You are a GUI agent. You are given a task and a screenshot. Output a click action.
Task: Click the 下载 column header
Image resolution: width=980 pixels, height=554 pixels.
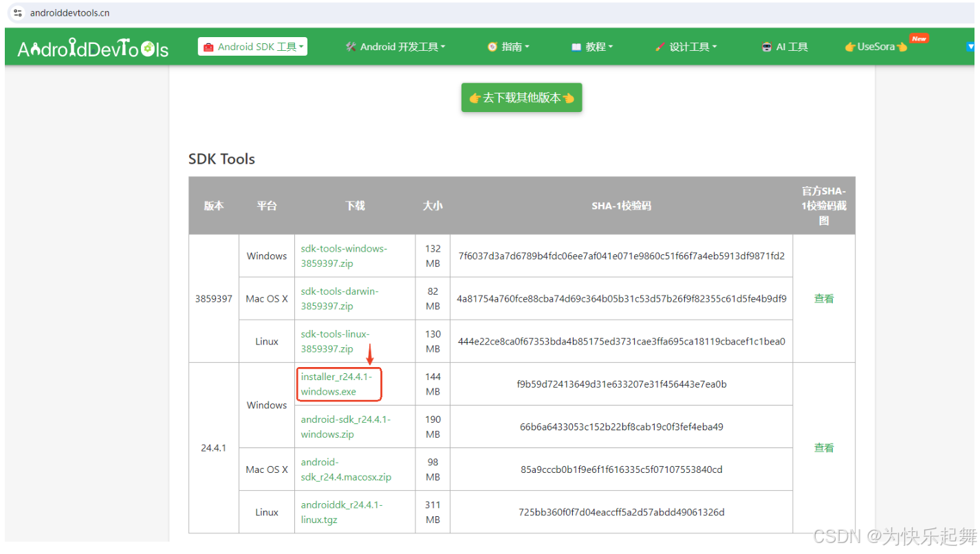click(355, 206)
